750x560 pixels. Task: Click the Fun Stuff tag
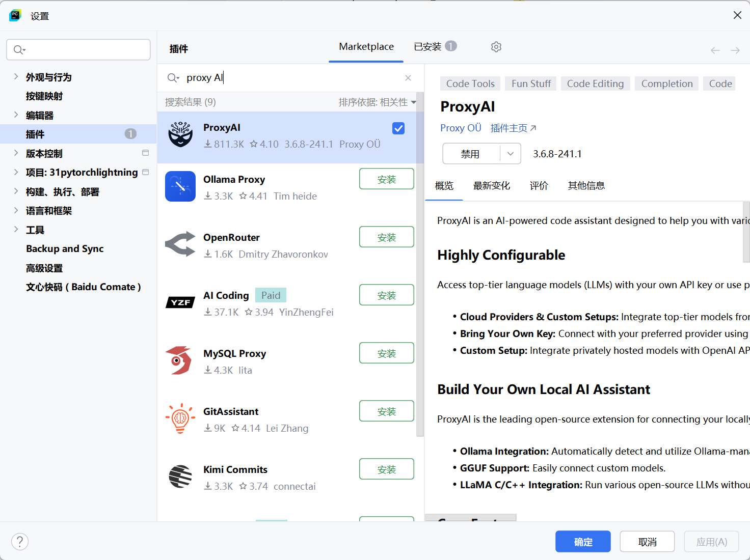(531, 83)
